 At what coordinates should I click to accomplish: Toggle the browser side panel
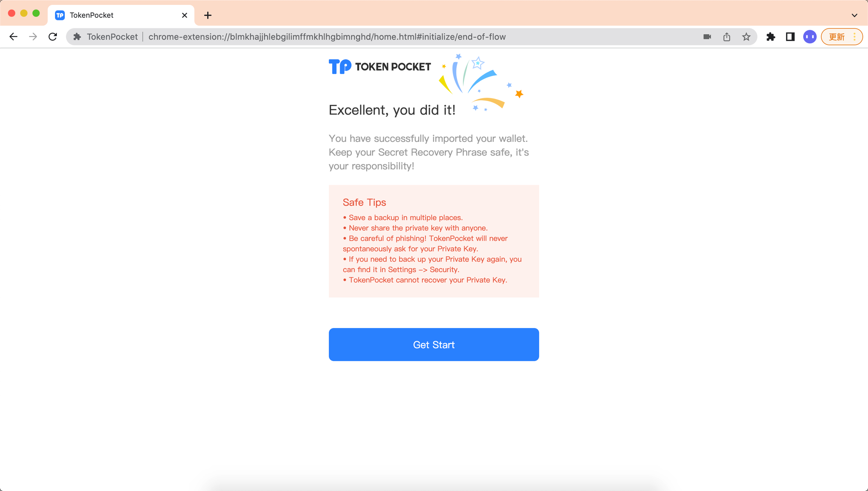click(x=790, y=37)
